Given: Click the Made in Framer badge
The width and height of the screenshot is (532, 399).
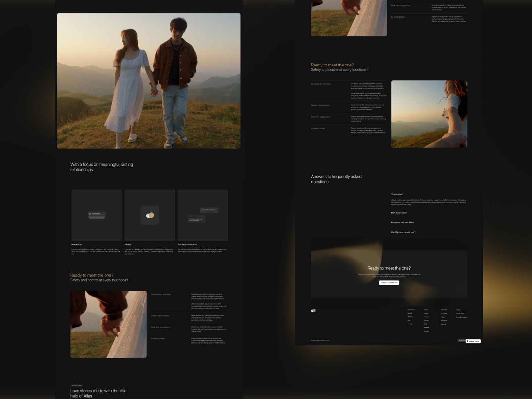Looking at the screenshot, I should point(473,341).
